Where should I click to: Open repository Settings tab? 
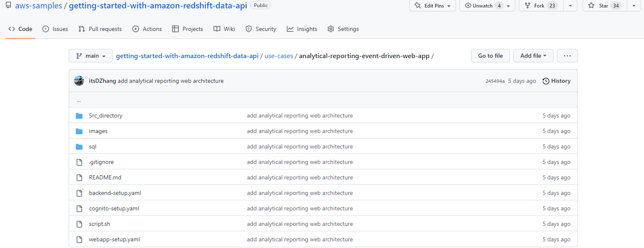(x=343, y=29)
